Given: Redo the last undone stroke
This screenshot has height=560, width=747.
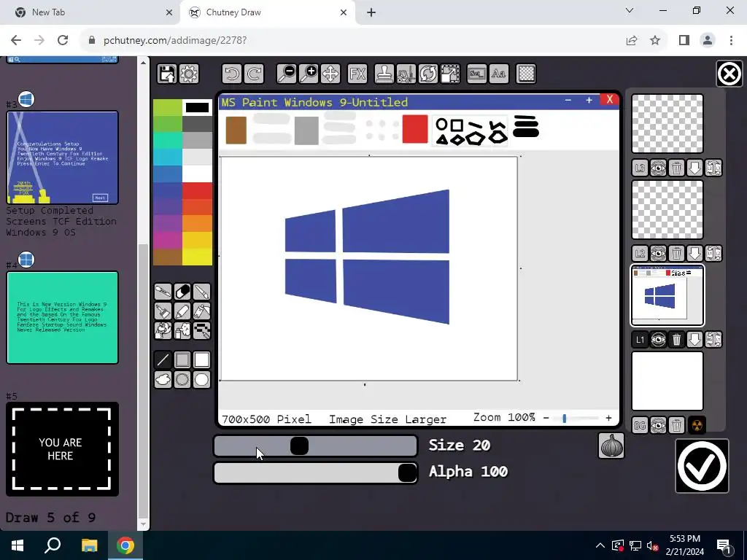Looking at the screenshot, I should click(x=254, y=74).
